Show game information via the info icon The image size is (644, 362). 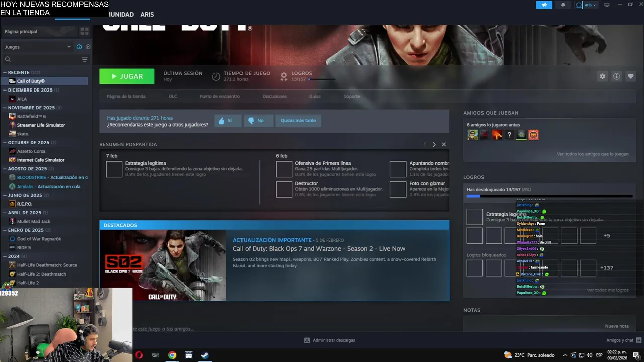[x=616, y=76]
